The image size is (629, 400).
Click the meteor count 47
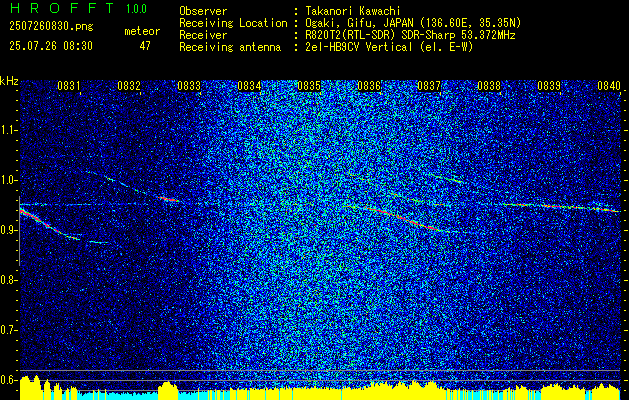pyautogui.click(x=145, y=46)
